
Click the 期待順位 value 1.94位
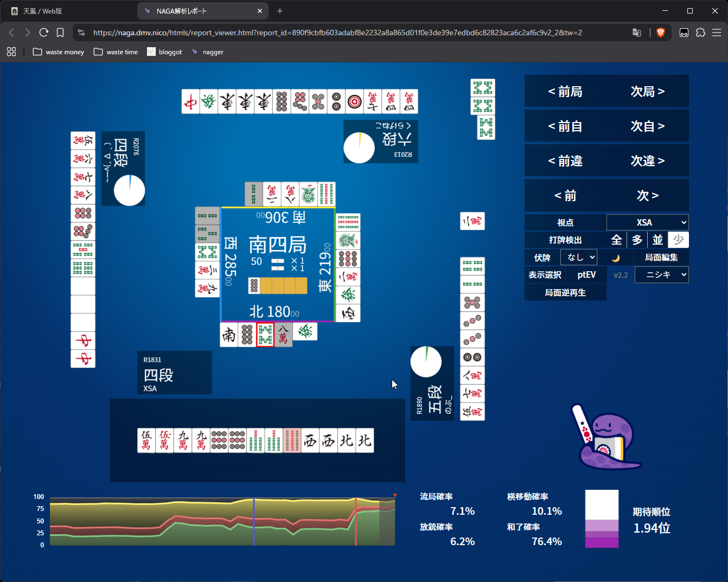pyautogui.click(x=652, y=528)
